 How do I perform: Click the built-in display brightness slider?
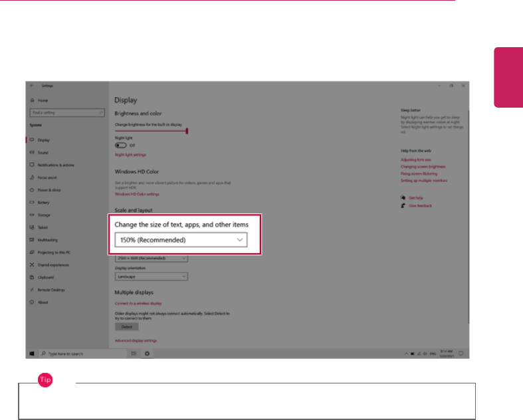(152, 131)
